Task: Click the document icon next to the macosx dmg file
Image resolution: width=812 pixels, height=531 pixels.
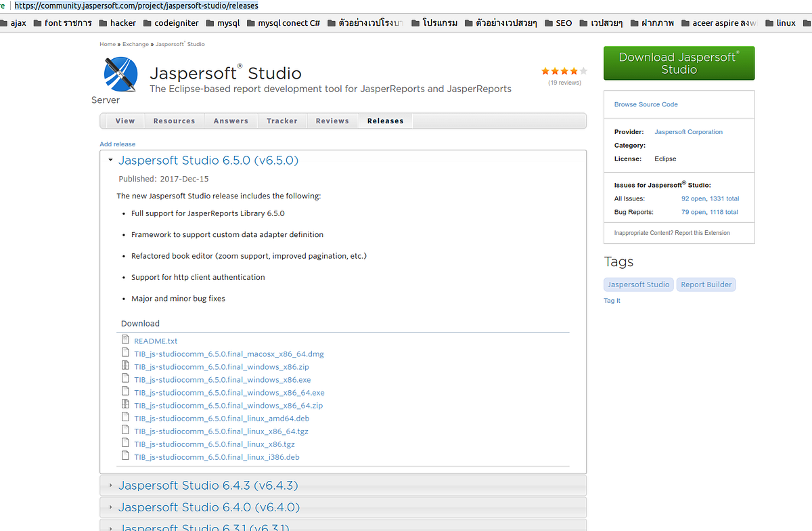Action: click(125, 352)
